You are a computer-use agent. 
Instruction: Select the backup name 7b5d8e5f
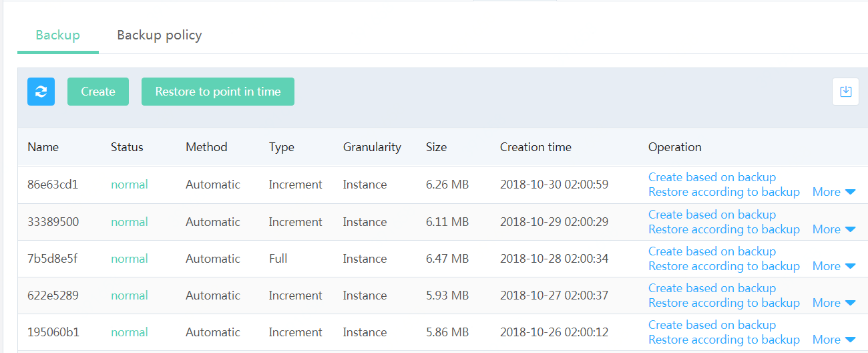[53, 259]
